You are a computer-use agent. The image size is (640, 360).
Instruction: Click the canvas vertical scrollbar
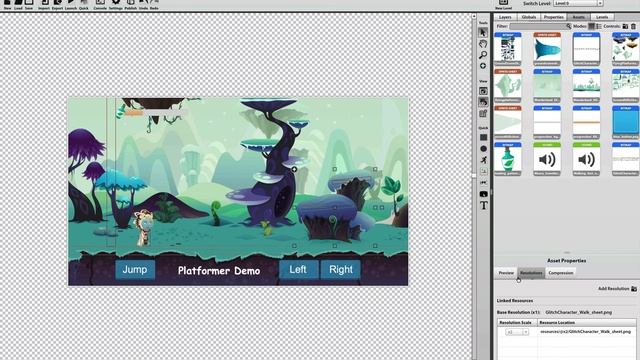tap(474, 186)
